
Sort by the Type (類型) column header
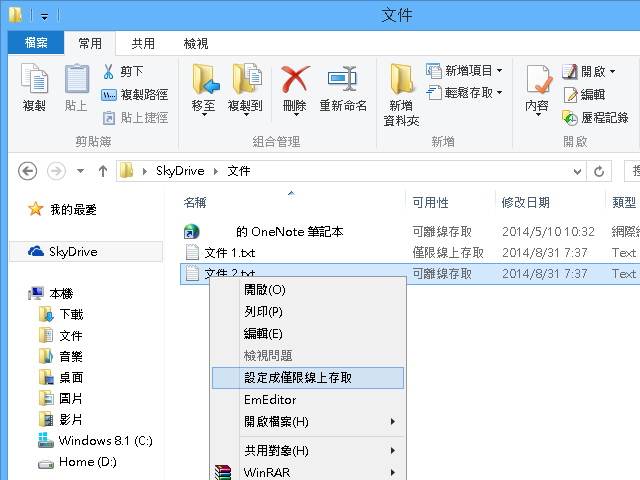coord(624,202)
